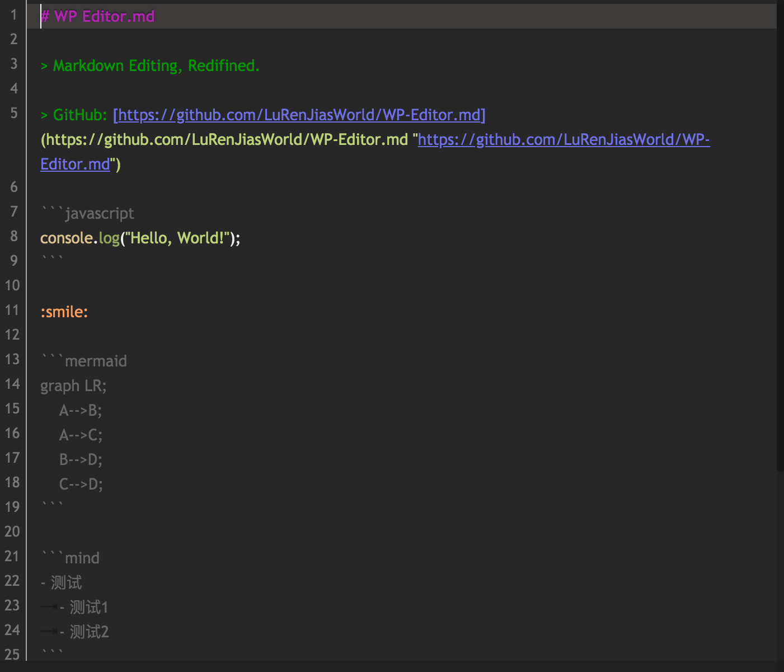Click the ":smile:" emoji shortcode
This screenshot has height=672, width=784.
pyautogui.click(x=64, y=312)
